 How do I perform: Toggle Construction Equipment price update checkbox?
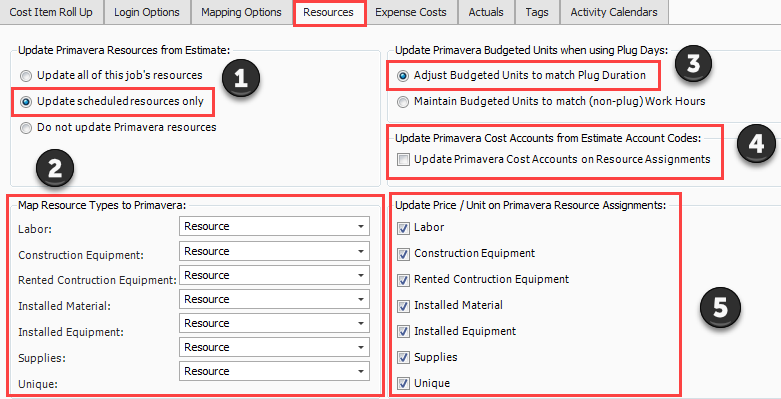(x=403, y=254)
